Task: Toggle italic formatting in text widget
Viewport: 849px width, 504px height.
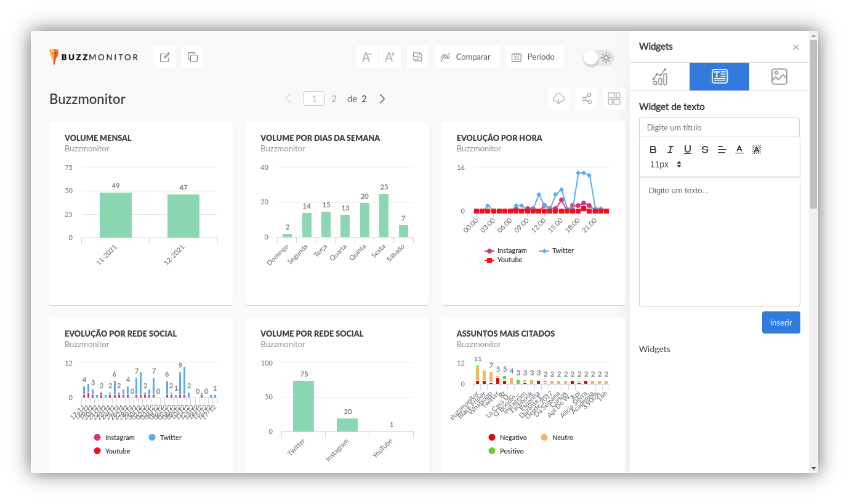Action: 670,150
